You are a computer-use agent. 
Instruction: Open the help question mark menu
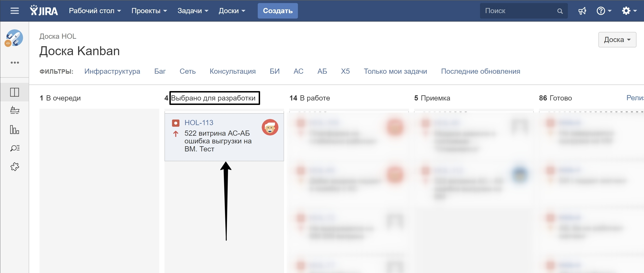[604, 11]
